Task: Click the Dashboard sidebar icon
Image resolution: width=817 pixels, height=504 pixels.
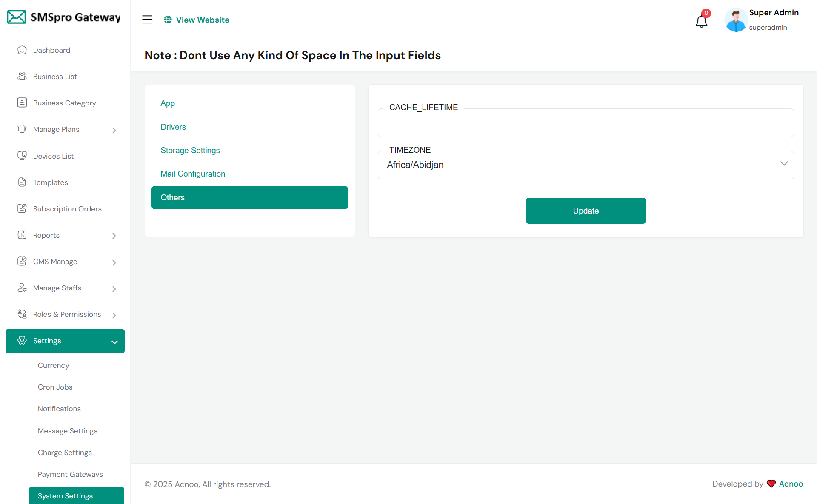Action: coord(22,50)
